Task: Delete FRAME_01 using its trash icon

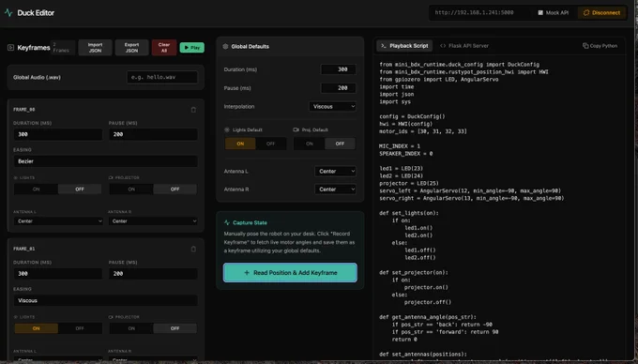Action: [193, 249]
